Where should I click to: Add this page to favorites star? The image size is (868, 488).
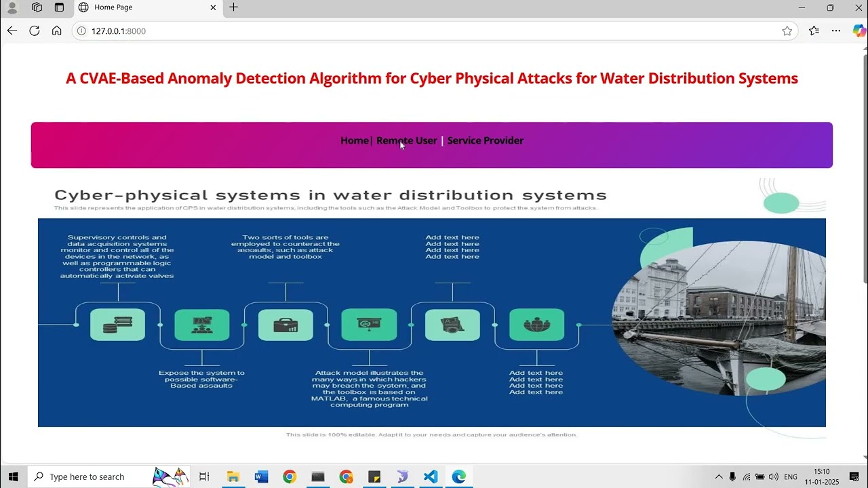(787, 31)
